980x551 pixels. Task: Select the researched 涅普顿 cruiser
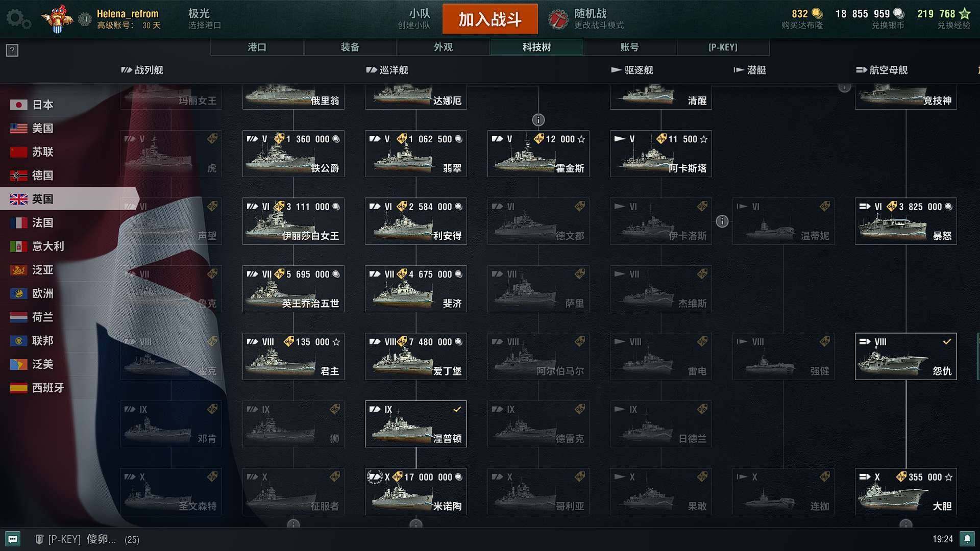(416, 424)
